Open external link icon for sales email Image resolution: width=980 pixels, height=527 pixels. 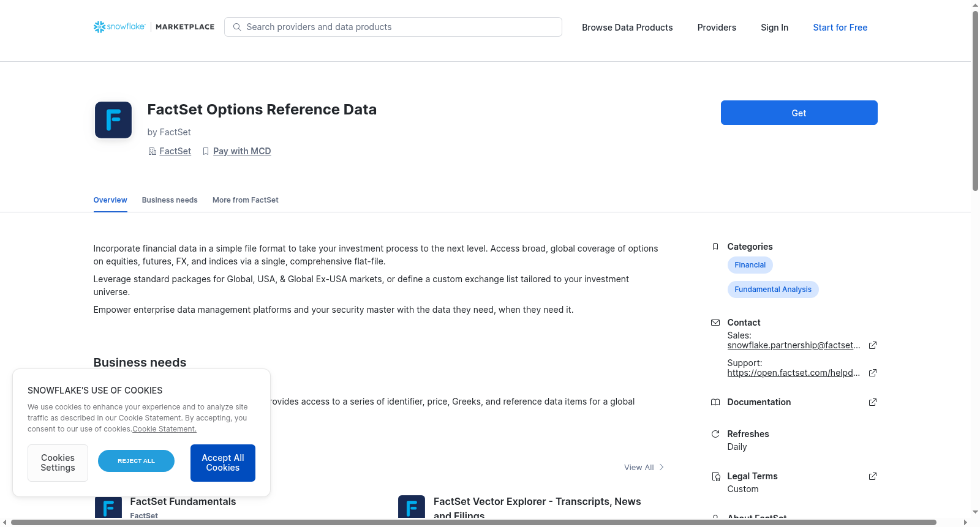(x=873, y=345)
